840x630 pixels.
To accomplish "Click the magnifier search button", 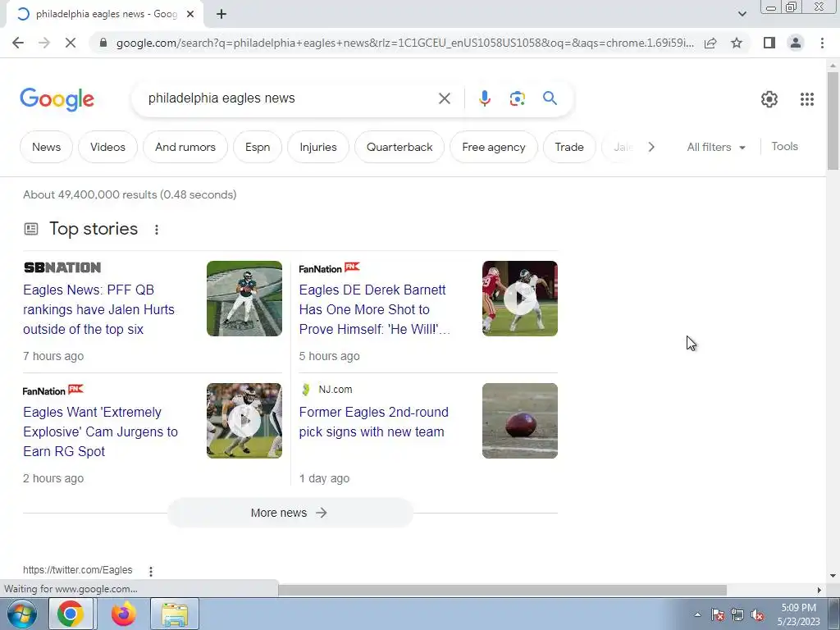I will [x=550, y=98].
